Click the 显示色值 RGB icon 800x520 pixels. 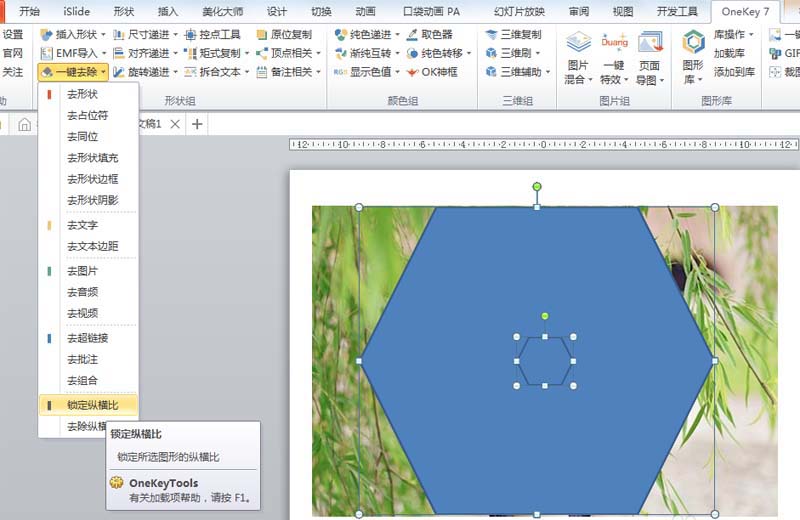click(x=341, y=72)
